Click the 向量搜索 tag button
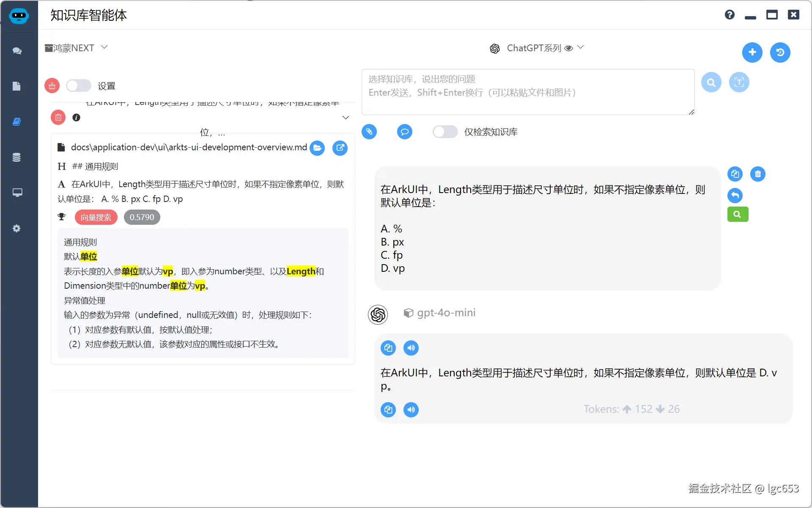812x508 pixels. 96,217
